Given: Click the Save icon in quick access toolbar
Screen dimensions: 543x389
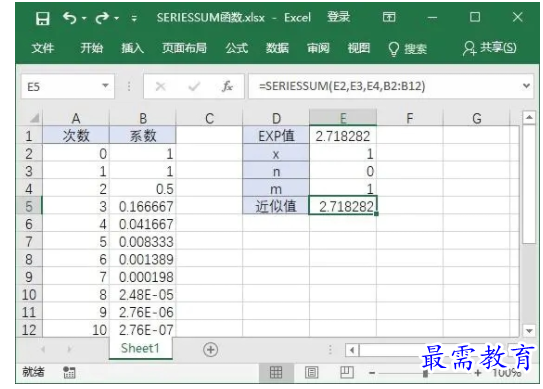Looking at the screenshot, I should pos(43,18).
